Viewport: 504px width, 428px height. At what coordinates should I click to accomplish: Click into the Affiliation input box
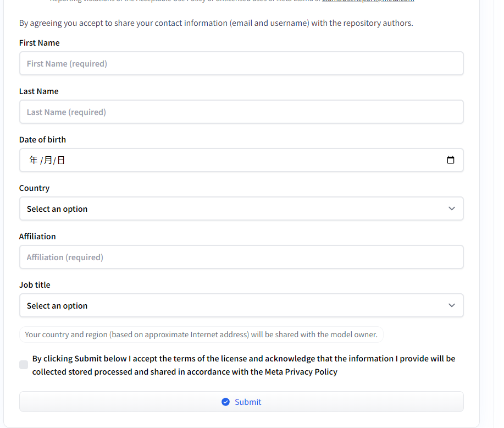click(x=241, y=257)
